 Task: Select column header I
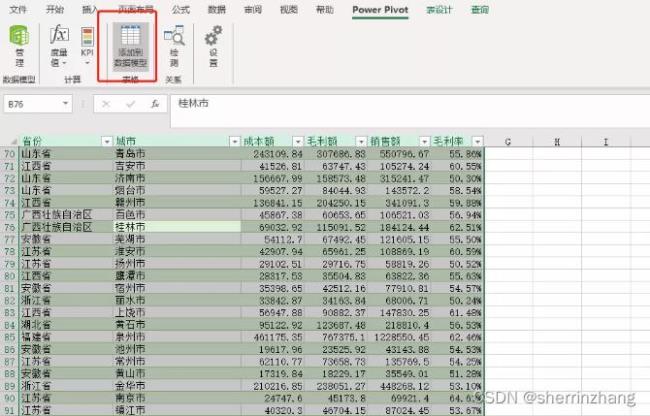coord(606,142)
